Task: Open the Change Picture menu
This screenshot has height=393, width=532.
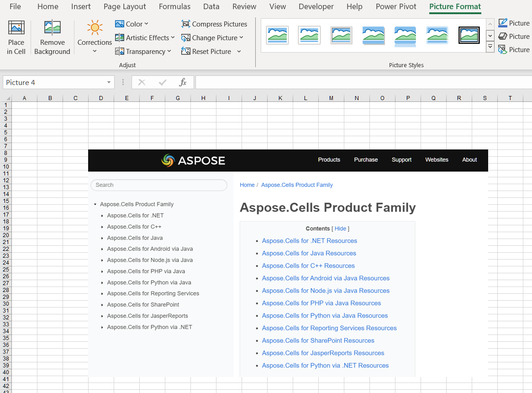Action: click(x=212, y=38)
